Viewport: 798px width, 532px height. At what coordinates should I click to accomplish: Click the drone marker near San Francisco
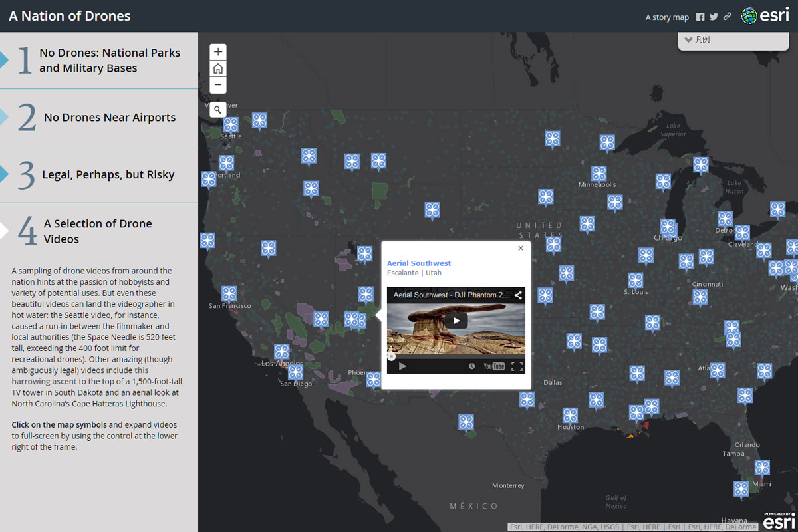[229, 293]
